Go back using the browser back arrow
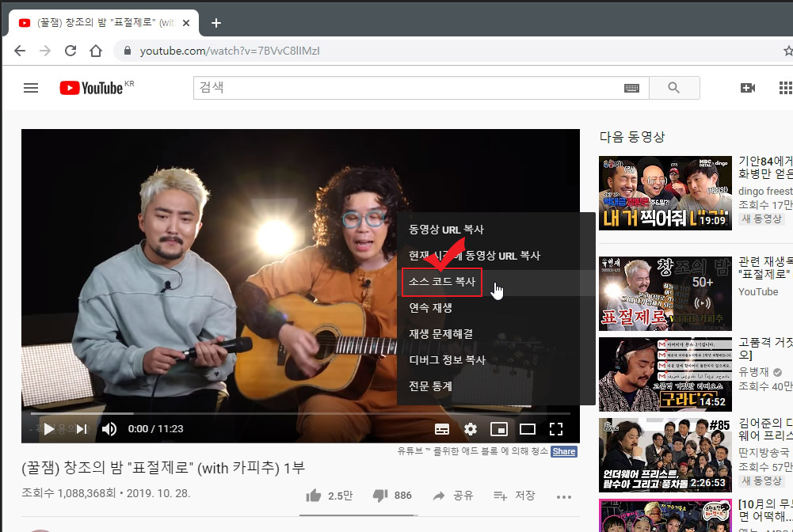Viewport: 793px width, 532px height. (x=20, y=51)
